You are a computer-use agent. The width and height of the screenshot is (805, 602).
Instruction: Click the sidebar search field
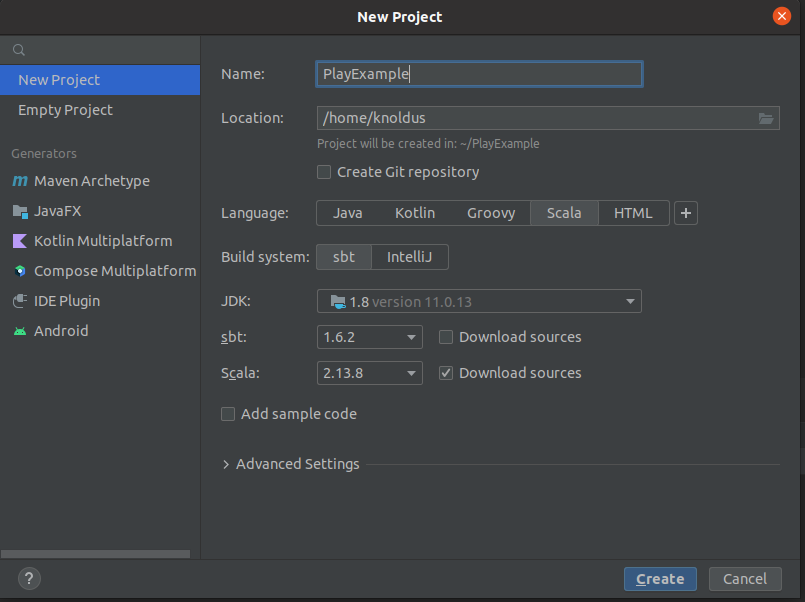(100, 50)
